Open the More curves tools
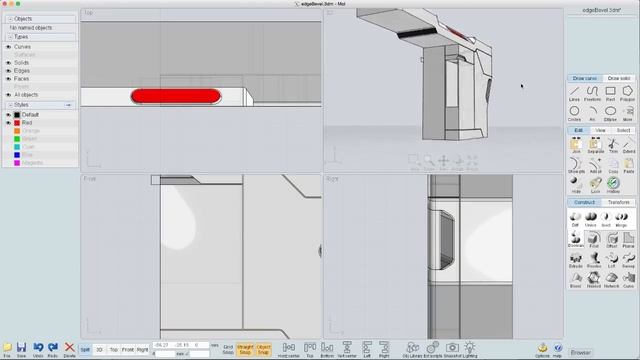The width and height of the screenshot is (640, 360). click(x=628, y=114)
